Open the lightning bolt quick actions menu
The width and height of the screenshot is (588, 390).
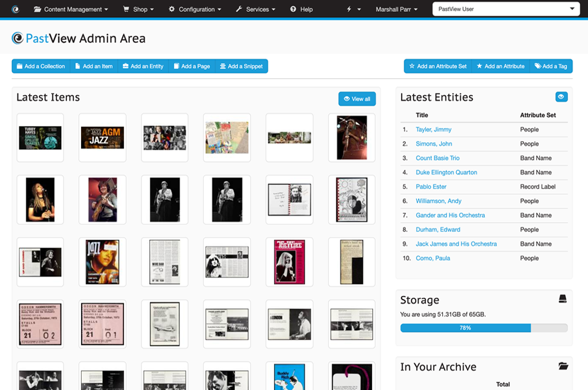(353, 9)
